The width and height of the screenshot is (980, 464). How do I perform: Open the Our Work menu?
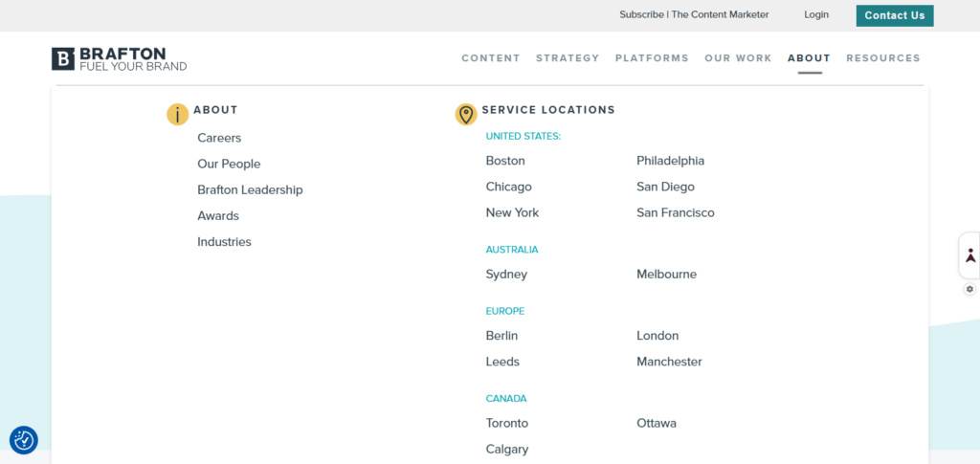coord(738,58)
